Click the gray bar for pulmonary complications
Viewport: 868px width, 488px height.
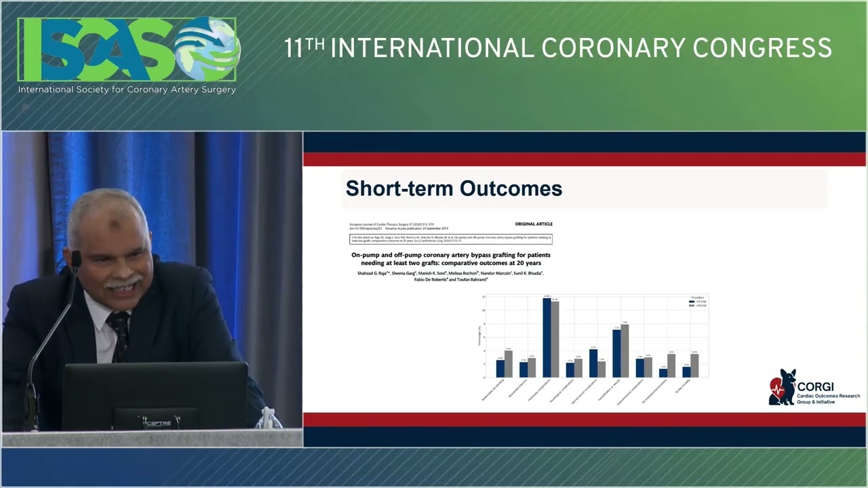click(555, 340)
